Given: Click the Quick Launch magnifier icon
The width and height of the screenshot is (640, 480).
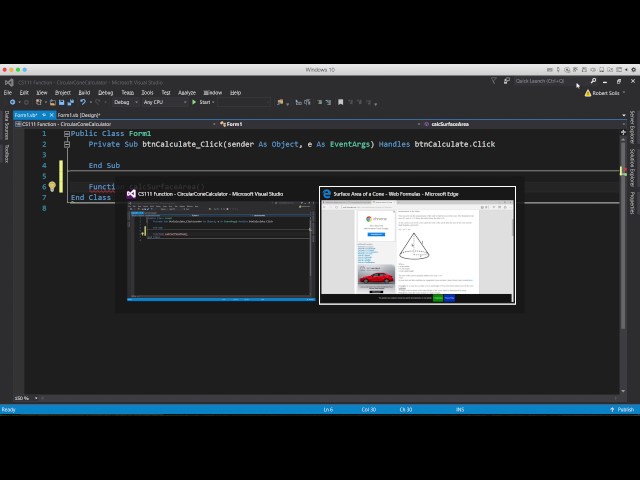Looking at the screenshot, I should [593, 81].
